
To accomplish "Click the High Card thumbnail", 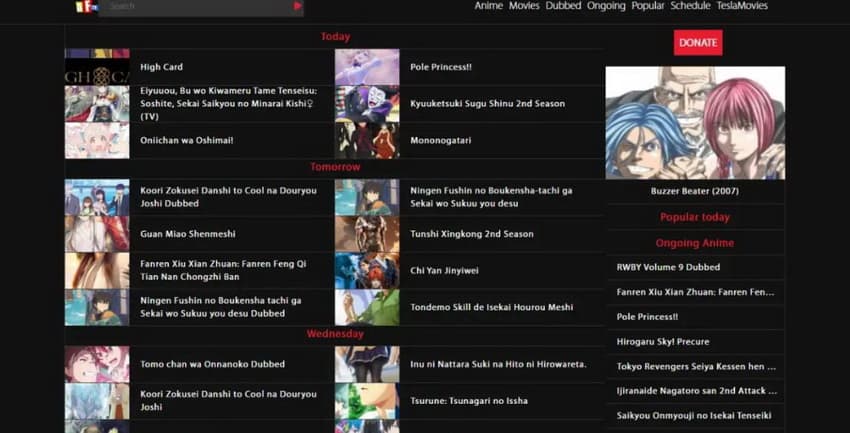I will [x=97, y=67].
